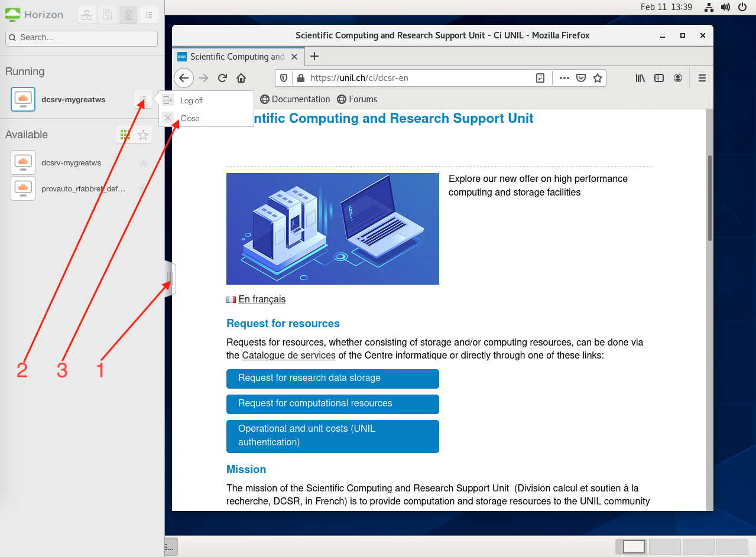The width and height of the screenshot is (756, 557).
Task: Toggle favorites filter star in Available
Action: [143, 135]
